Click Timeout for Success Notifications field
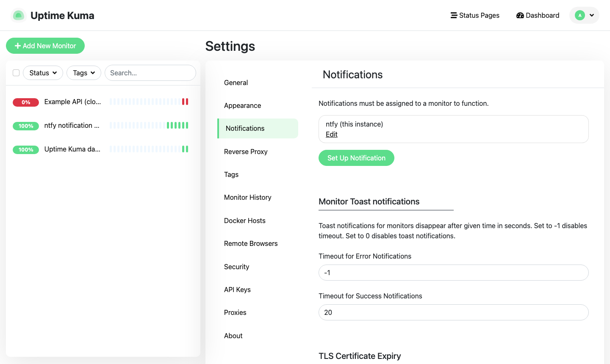Screen dimensions: 610x364 pos(453,312)
